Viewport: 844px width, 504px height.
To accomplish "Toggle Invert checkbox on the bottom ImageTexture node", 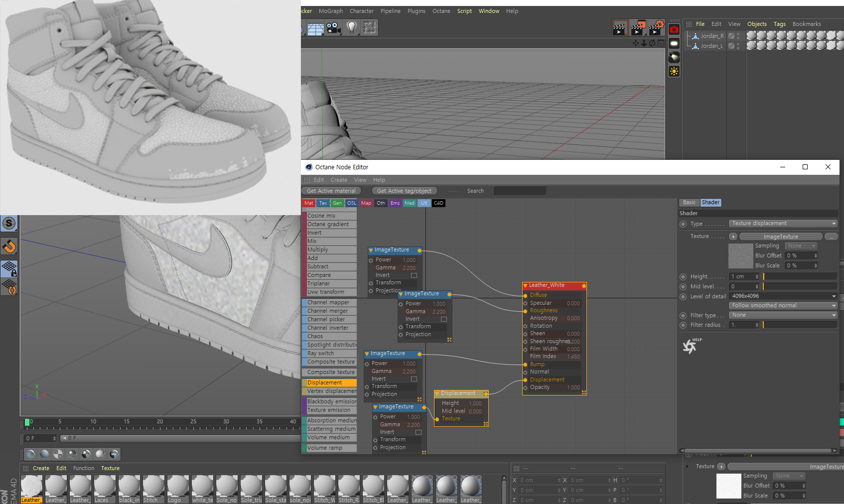I will [x=419, y=432].
